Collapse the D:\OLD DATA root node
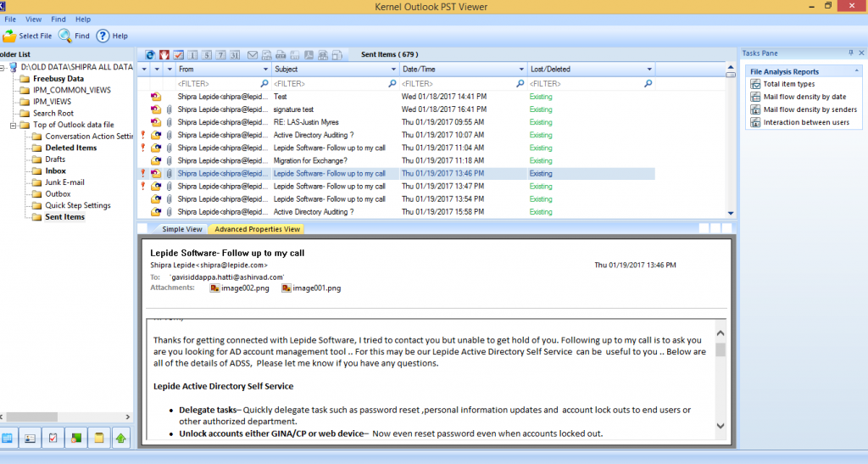The image size is (868, 464). click(2, 68)
